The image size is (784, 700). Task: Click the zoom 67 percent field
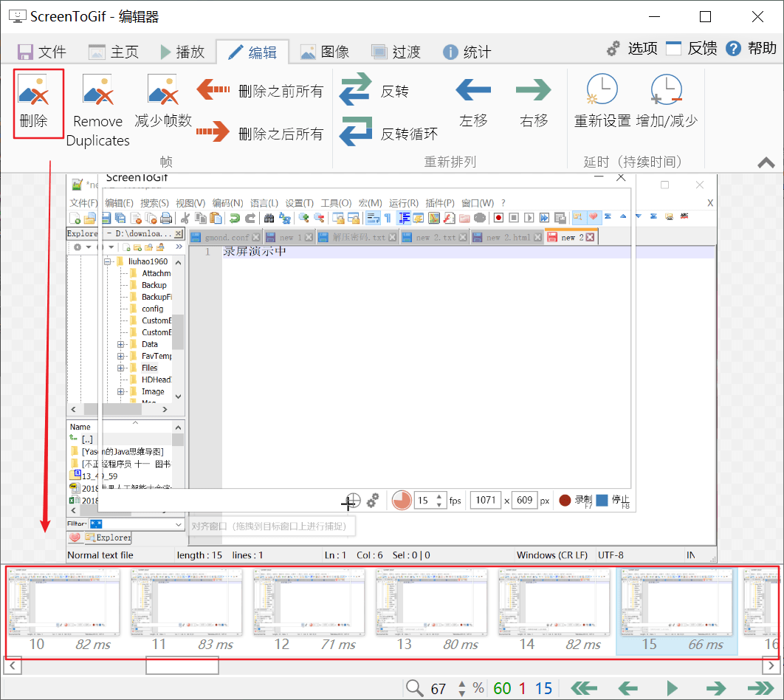tap(439, 688)
